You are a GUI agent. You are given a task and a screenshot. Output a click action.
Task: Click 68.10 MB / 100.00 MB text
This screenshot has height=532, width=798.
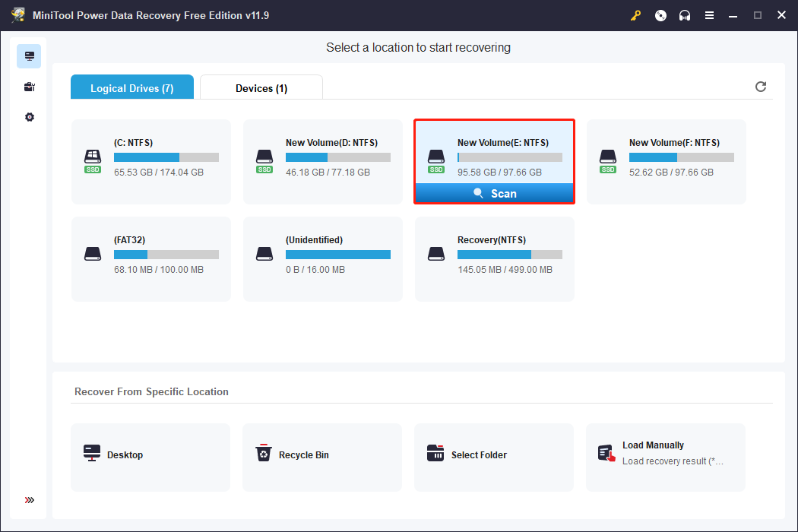click(159, 269)
